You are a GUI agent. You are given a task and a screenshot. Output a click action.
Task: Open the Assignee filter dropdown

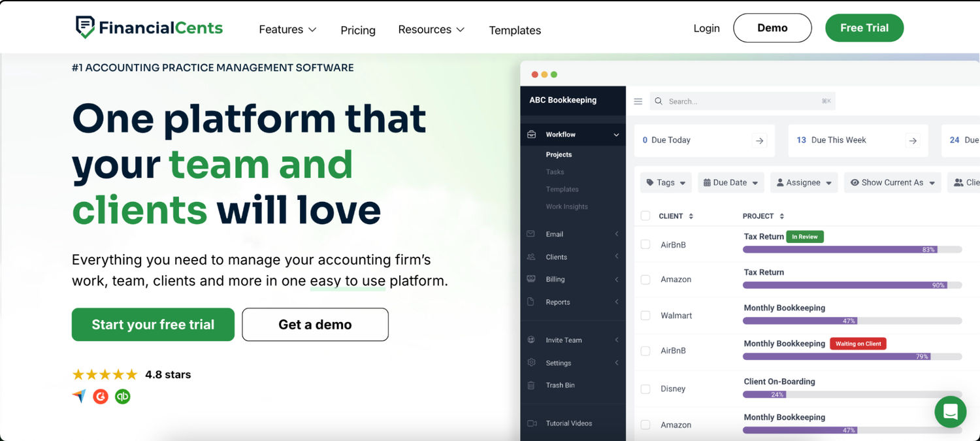coord(804,183)
